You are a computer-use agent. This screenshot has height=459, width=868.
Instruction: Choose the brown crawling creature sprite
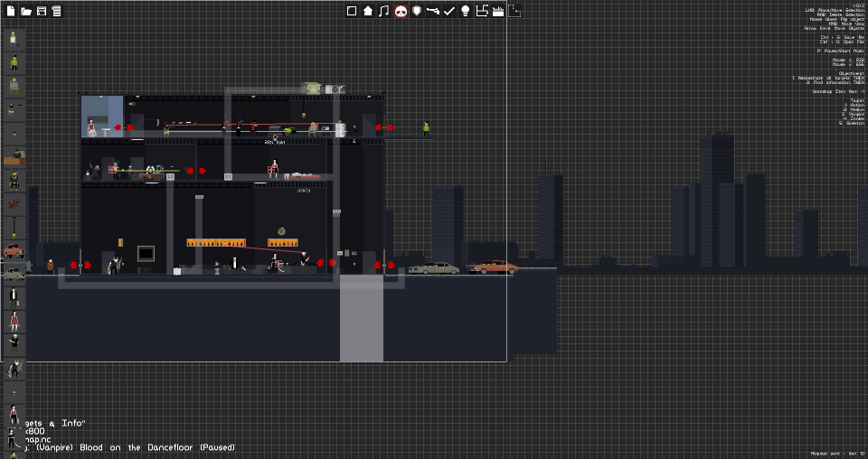coord(14,204)
